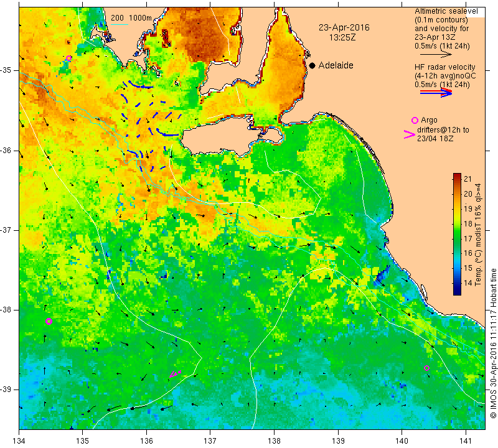The width and height of the screenshot is (498, 448).
Task: Click the 16 value on temperature colorbar
Action: click(x=468, y=253)
